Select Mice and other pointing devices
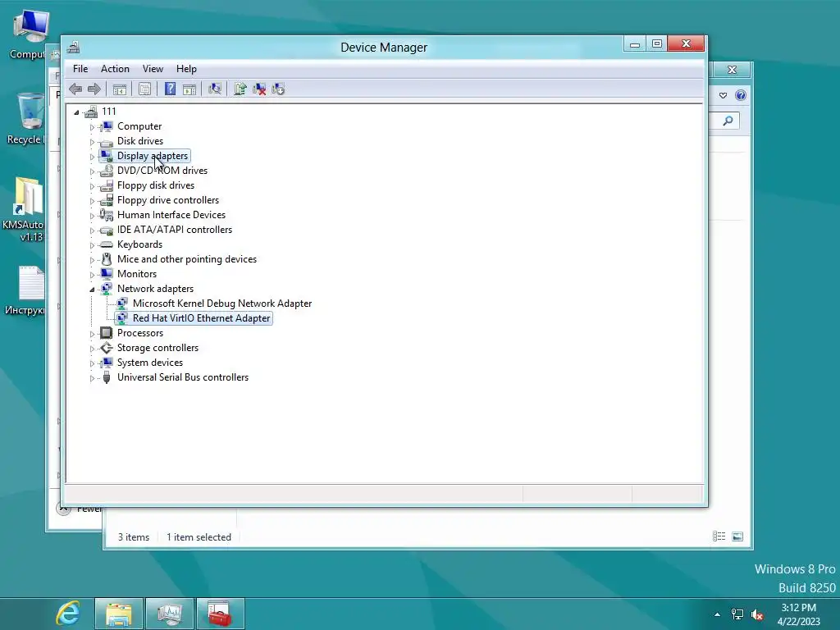 (x=187, y=258)
